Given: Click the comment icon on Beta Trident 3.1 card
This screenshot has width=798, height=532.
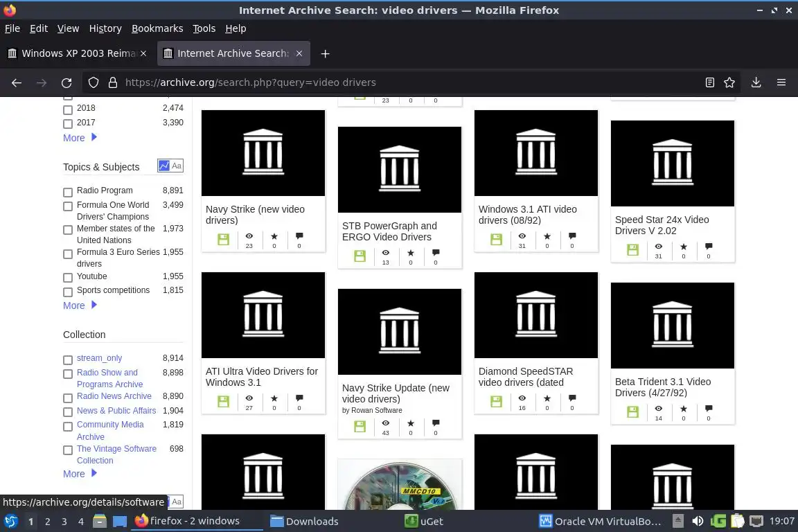Looking at the screenshot, I should pos(709,408).
